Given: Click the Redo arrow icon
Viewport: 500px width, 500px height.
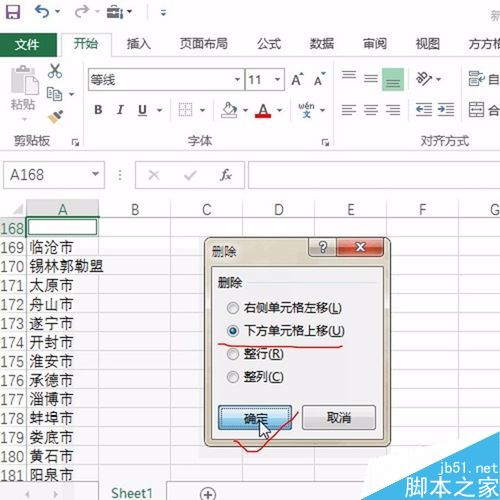Looking at the screenshot, I should 81,12.
